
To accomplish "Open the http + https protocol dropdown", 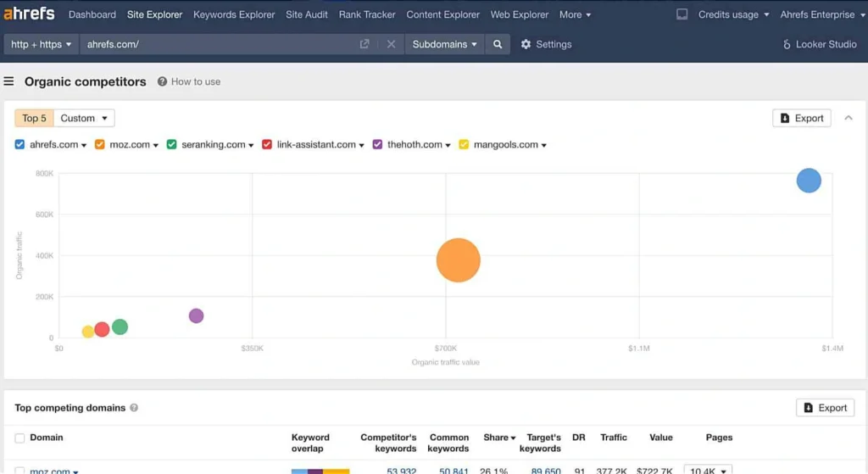I will click(x=41, y=44).
